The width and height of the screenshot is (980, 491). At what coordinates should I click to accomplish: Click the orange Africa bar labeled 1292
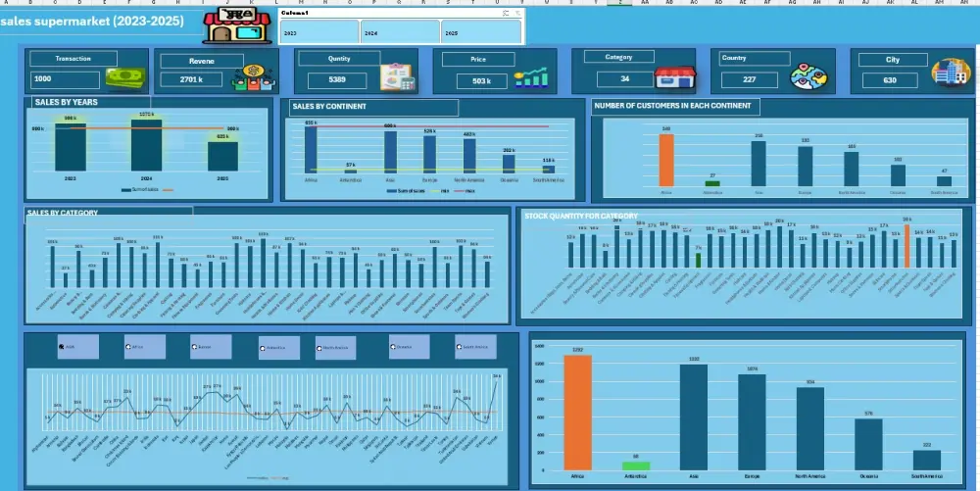click(577, 413)
